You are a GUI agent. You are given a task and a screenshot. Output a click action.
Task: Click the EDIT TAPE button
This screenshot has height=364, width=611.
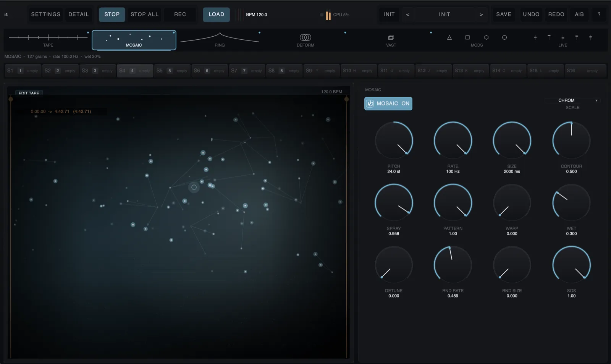29,93
